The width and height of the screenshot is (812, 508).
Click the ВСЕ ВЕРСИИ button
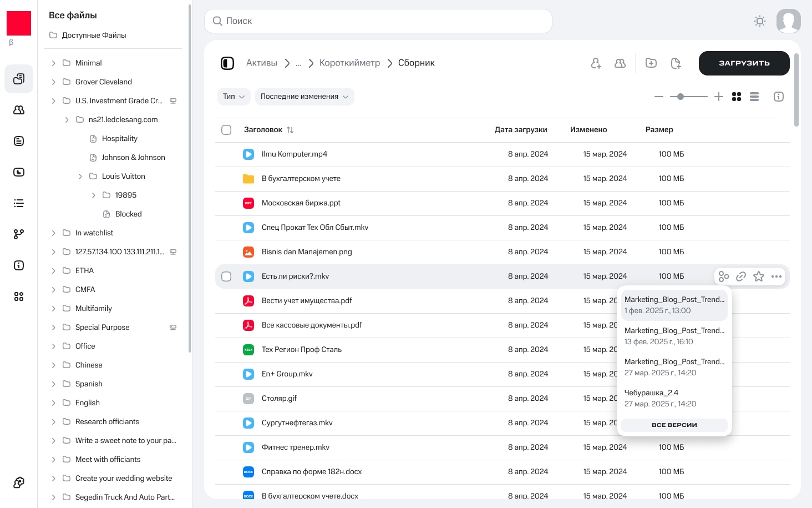(x=674, y=425)
